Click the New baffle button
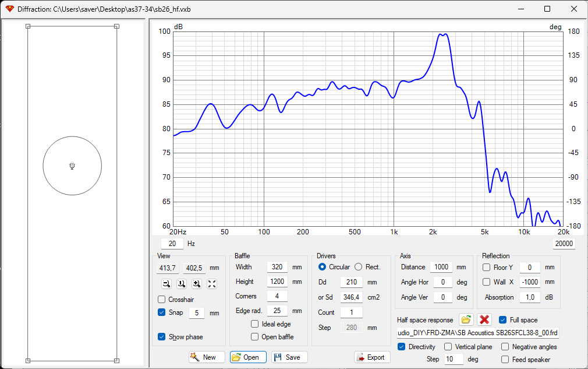This screenshot has width=588, height=369. tap(207, 357)
